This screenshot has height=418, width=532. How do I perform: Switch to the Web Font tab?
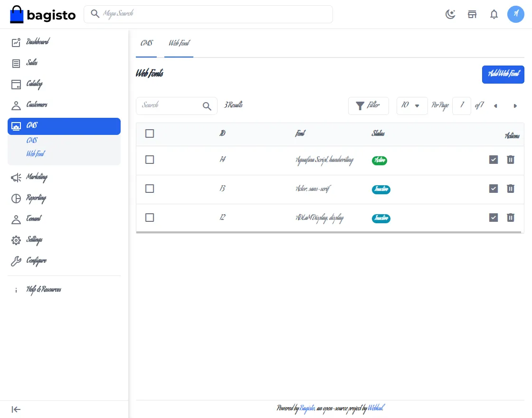(179, 43)
